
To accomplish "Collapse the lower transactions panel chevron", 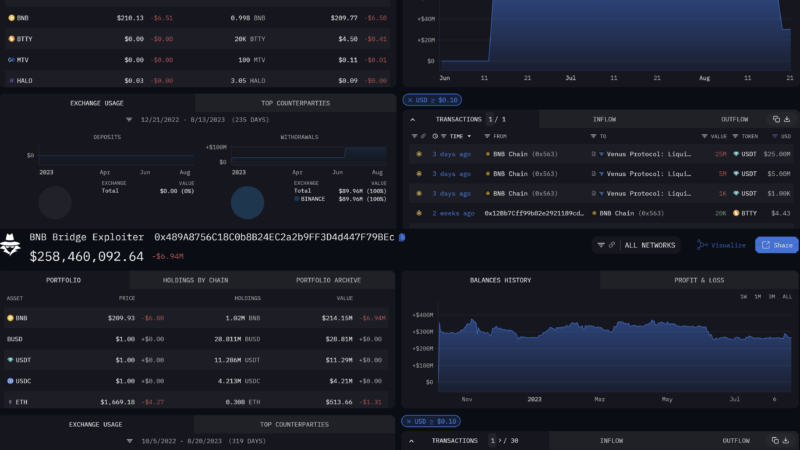I will (411, 441).
